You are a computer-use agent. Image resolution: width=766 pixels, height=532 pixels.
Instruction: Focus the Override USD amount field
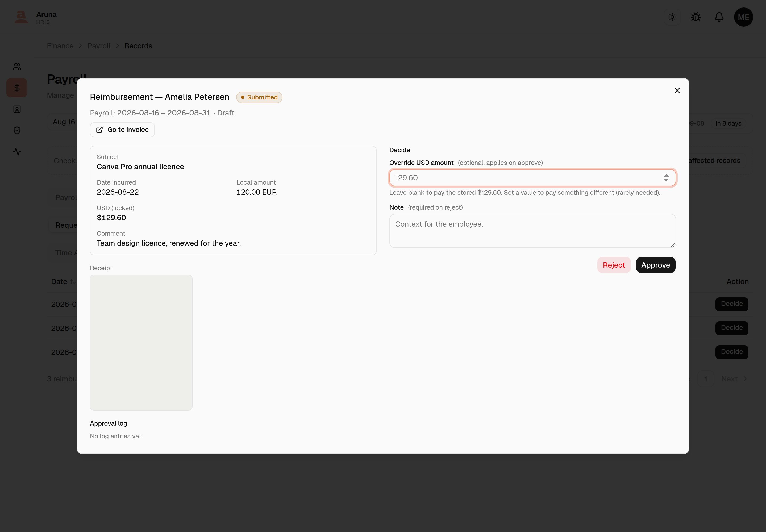pyautogui.click(x=532, y=178)
